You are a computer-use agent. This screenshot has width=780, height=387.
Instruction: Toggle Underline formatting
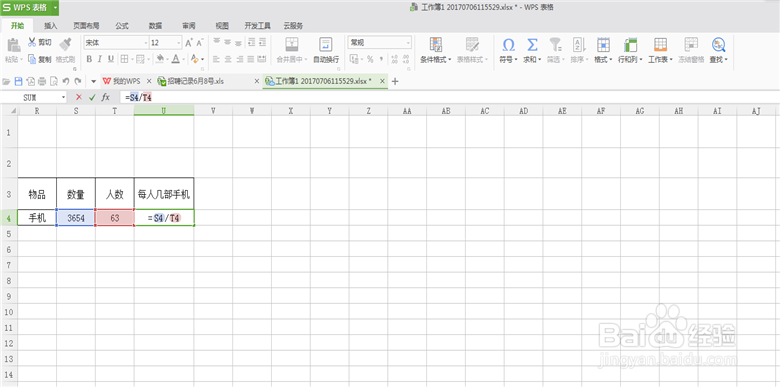[110, 59]
